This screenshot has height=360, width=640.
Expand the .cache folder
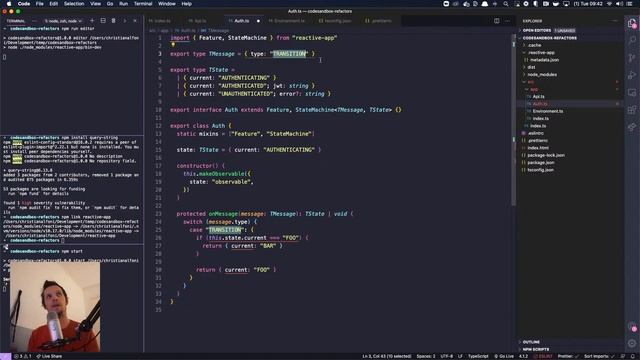534,45
